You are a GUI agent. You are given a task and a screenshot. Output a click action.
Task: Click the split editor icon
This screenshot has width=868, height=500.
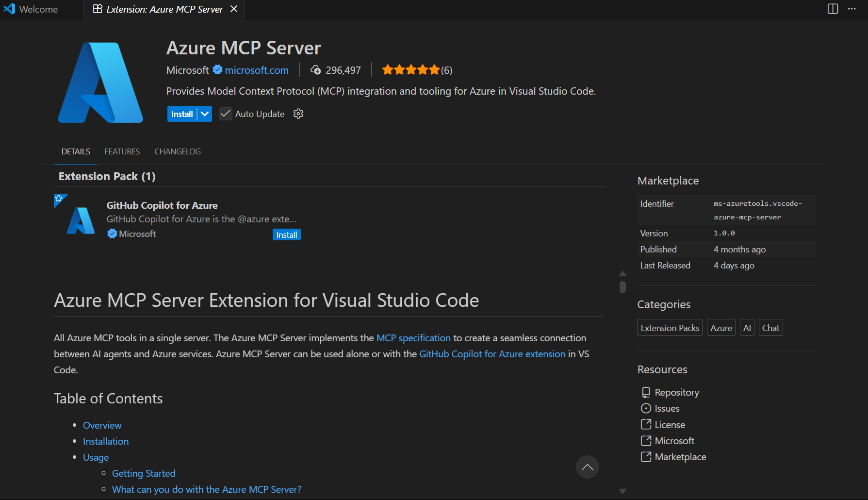coord(833,9)
